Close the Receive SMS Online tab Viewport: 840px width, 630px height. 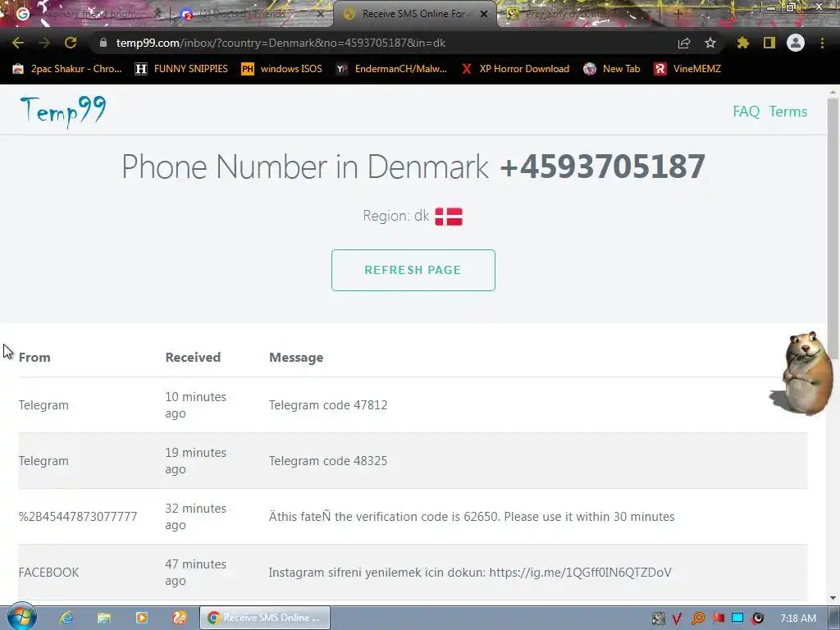(484, 14)
